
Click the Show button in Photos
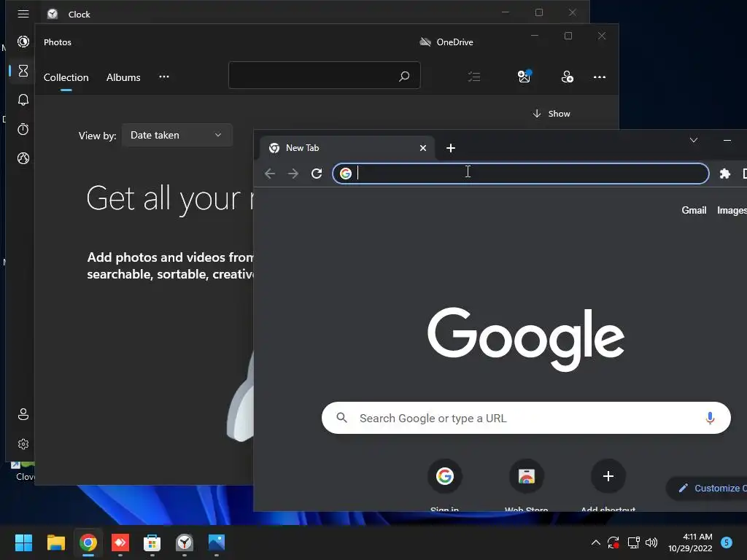[551, 113]
